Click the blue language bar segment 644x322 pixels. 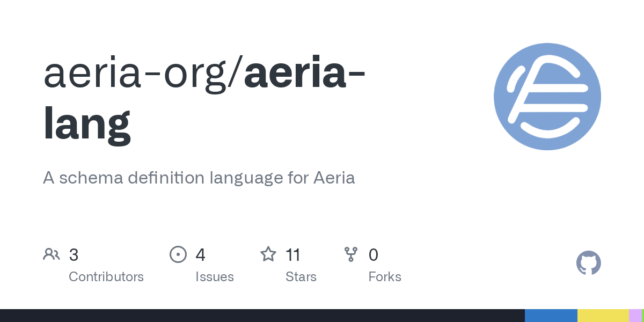tap(551, 316)
